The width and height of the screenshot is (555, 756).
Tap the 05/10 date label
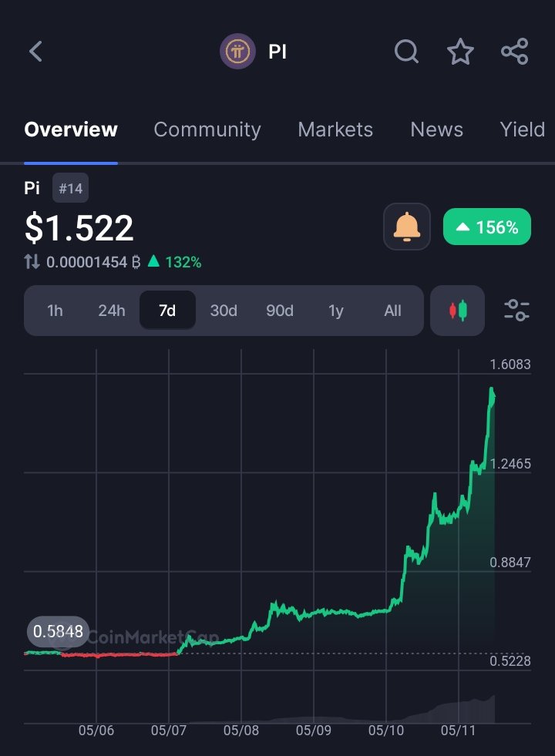(385, 731)
